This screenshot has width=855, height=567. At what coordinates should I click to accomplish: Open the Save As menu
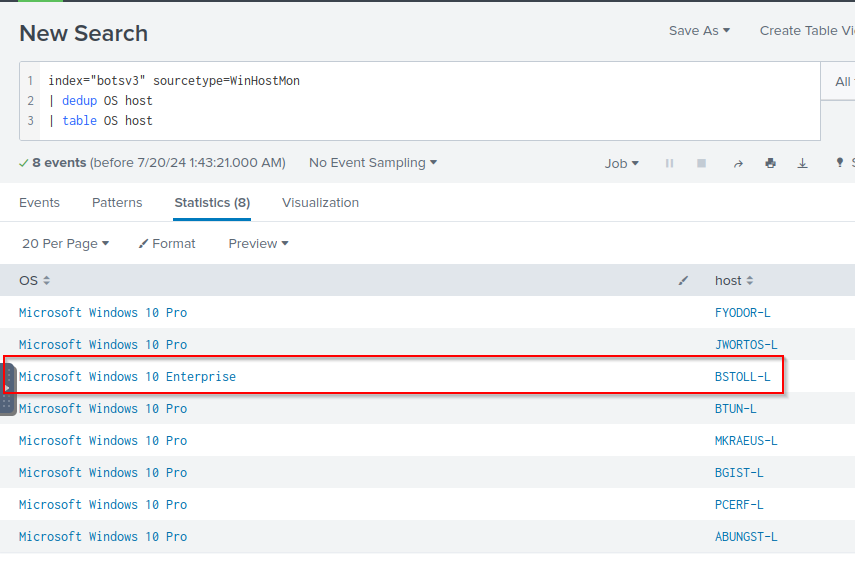(x=699, y=31)
